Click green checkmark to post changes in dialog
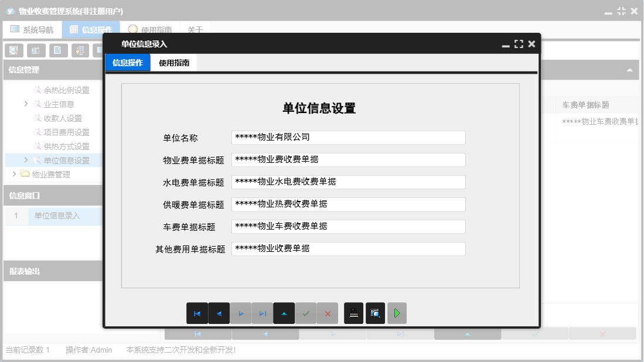 [306, 313]
